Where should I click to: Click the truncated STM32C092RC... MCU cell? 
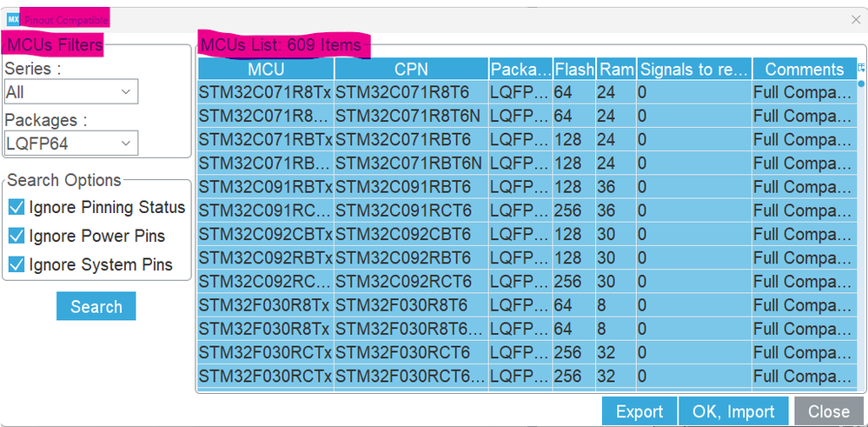click(266, 282)
